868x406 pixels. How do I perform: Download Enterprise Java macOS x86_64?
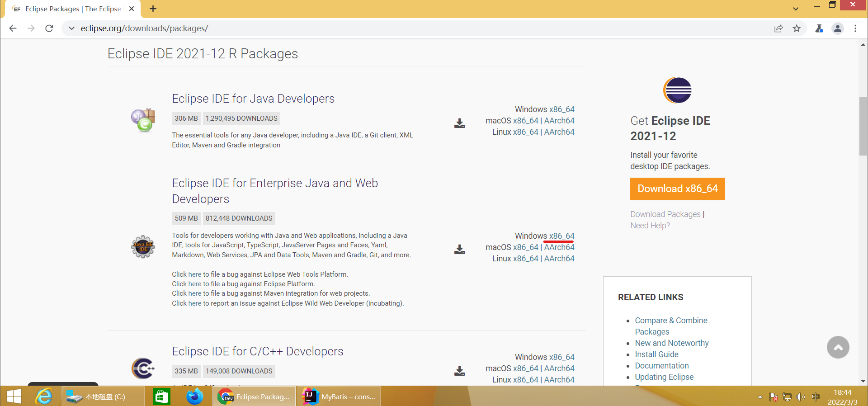tap(525, 247)
